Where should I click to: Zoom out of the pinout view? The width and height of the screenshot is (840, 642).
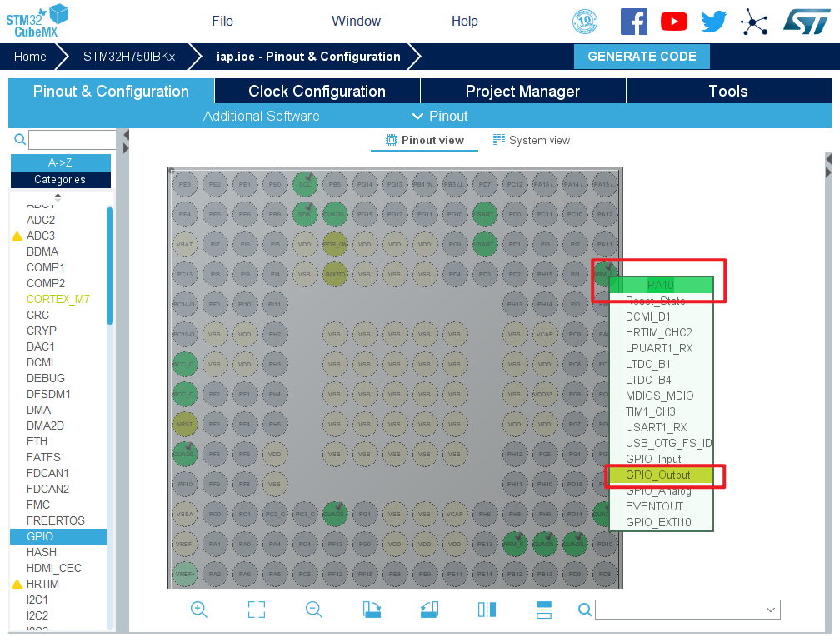pos(314,610)
